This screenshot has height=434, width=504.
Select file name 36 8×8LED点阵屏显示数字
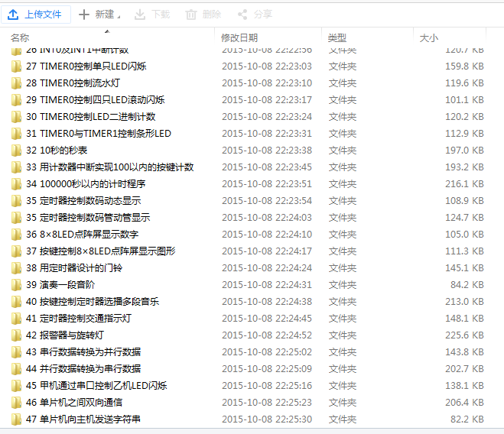[83, 234]
